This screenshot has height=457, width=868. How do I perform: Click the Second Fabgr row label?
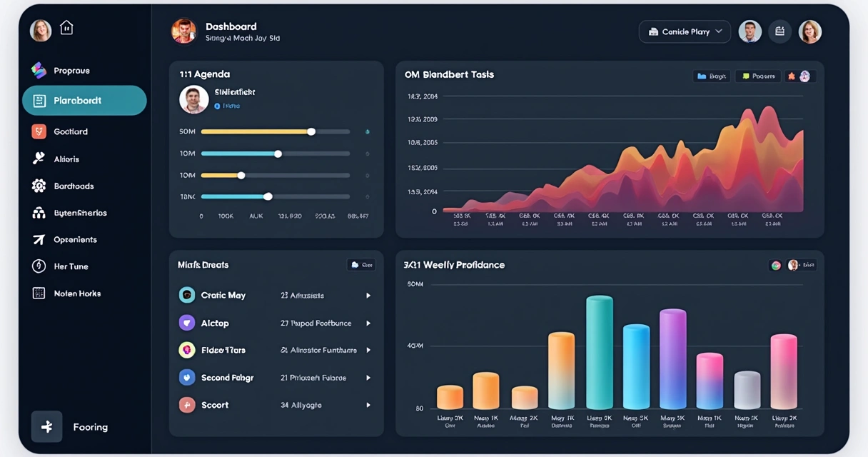(x=227, y=377)
